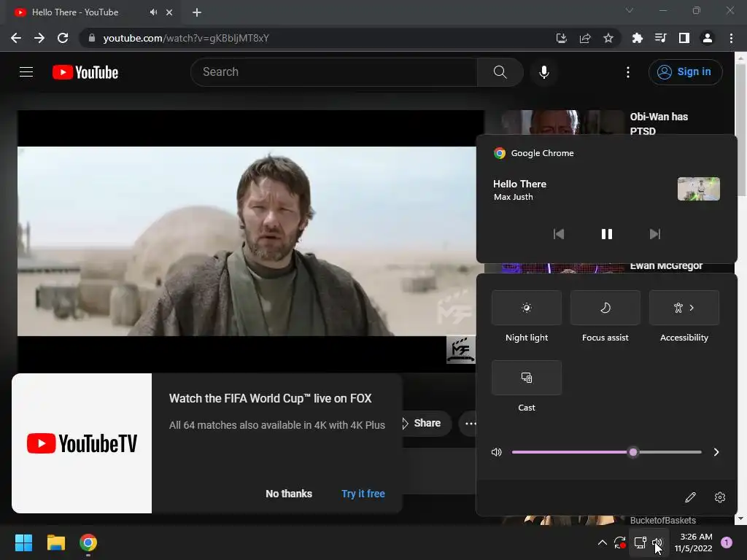747x560 pixels.
Task: Open the Cast quick setting
Action: click(x=527, y=378)
